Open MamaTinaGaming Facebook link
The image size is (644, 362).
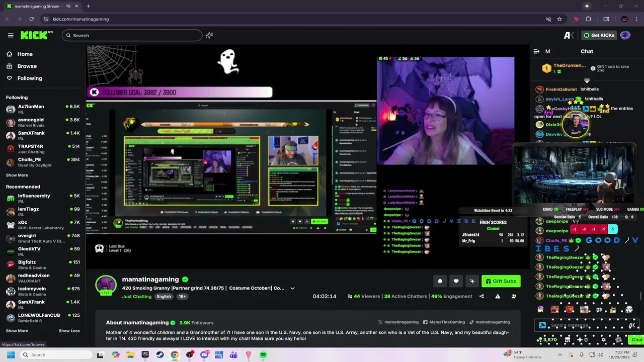444,322
